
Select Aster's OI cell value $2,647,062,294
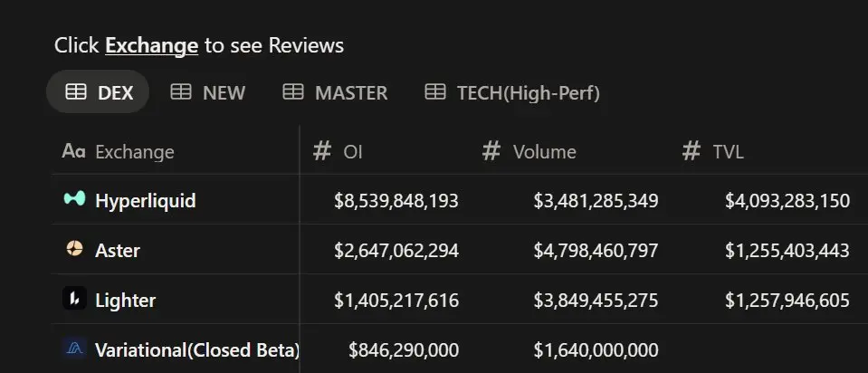[396, 250]
